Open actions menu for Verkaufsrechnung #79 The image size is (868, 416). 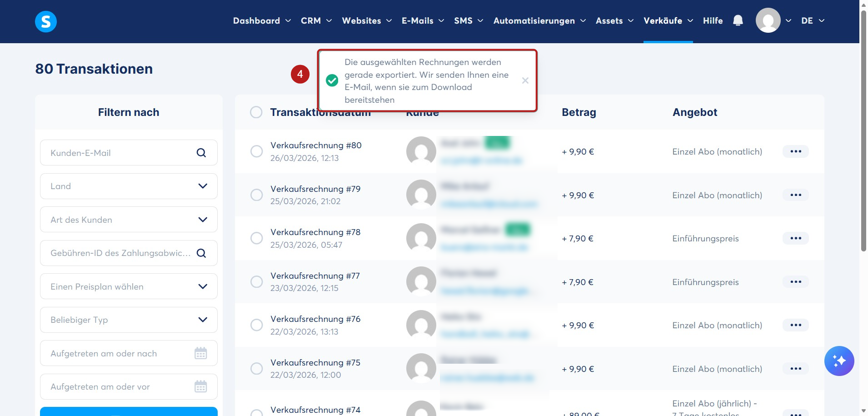point(796,195)
